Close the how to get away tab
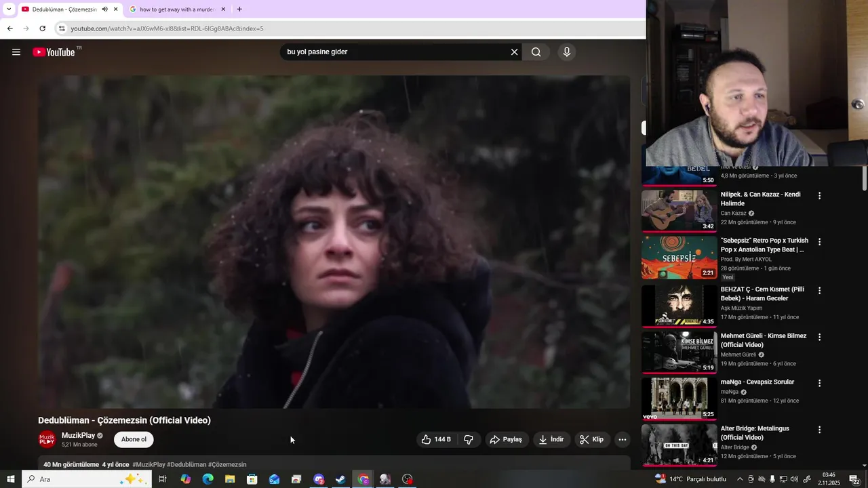This screenshot has height=488, width=868. coord(223,9)
